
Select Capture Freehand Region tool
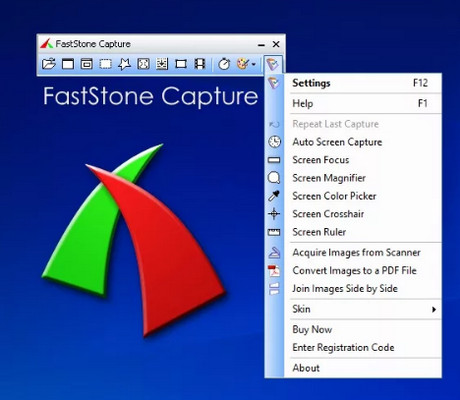[x=124, y=63]
